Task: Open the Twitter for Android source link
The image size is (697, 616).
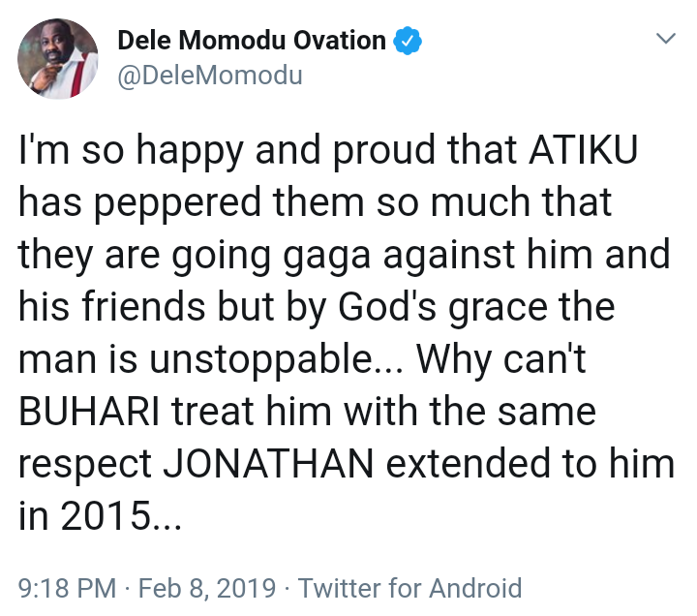Action: coord(410,587)
